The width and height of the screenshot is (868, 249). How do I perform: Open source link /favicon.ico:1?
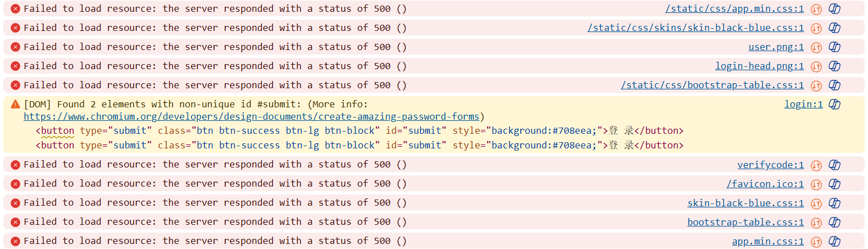(x=765, y=184)
